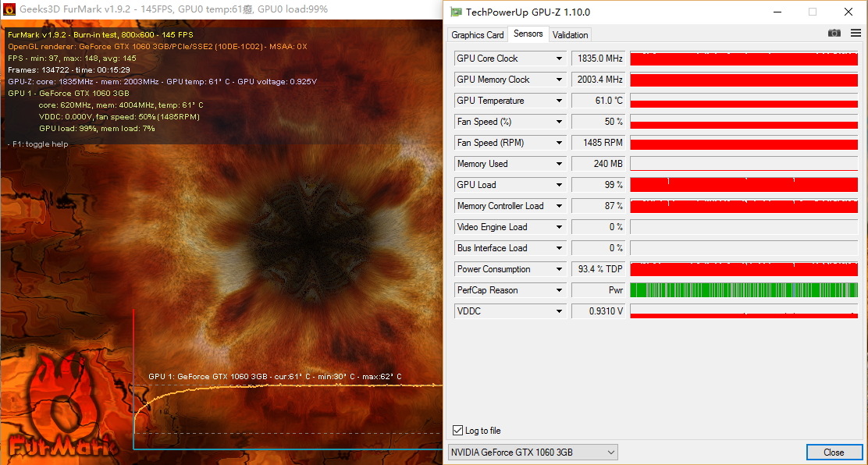Minimize the GPU-Z window
Viewport: 868px width, 465px height.
[x=776, y=12]
